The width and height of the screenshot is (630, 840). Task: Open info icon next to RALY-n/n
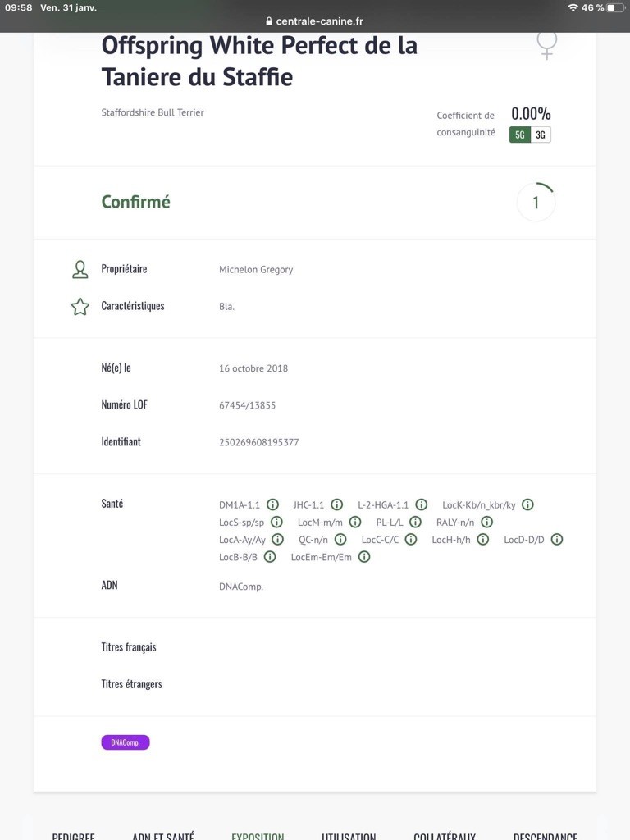click(486, 523)
